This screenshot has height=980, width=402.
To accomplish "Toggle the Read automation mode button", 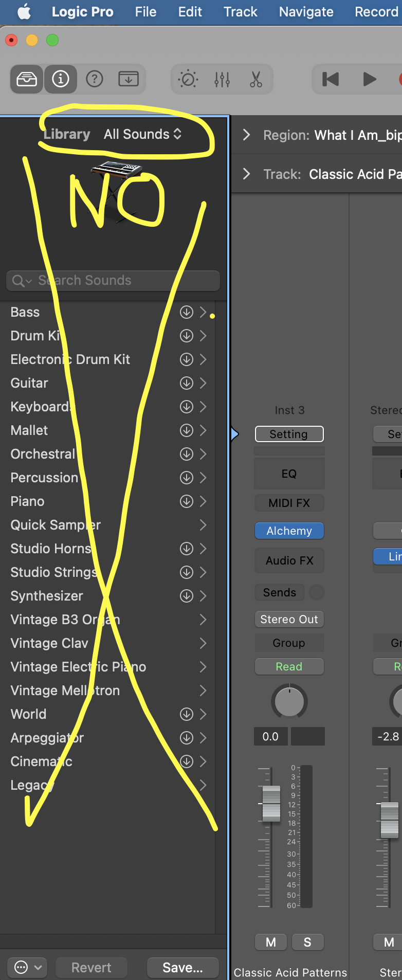I will point(289,666).
